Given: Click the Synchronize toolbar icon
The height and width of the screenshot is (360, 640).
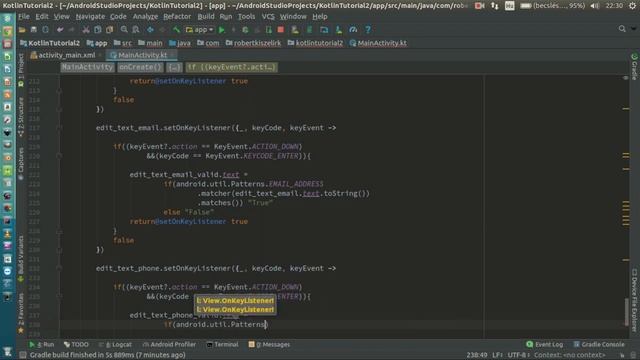Looking at the screenshot, I should (45, 30).
